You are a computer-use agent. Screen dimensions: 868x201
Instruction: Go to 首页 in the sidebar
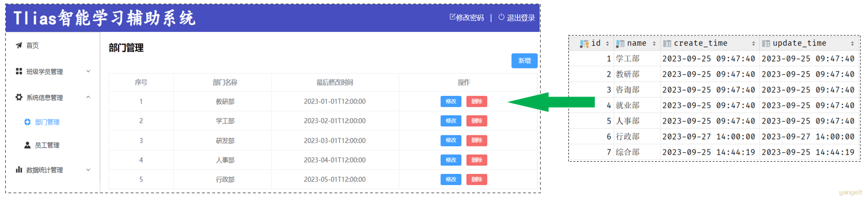tap(32, 46)
